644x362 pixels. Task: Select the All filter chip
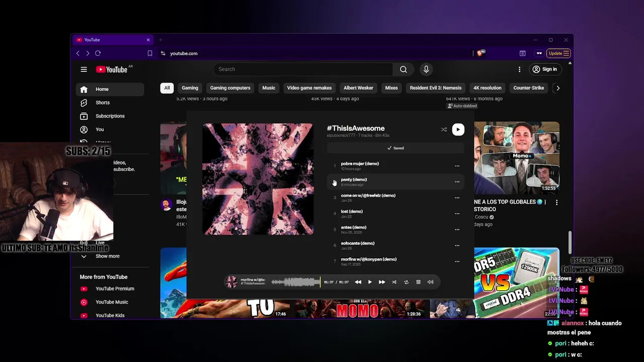tap(167, 88)
